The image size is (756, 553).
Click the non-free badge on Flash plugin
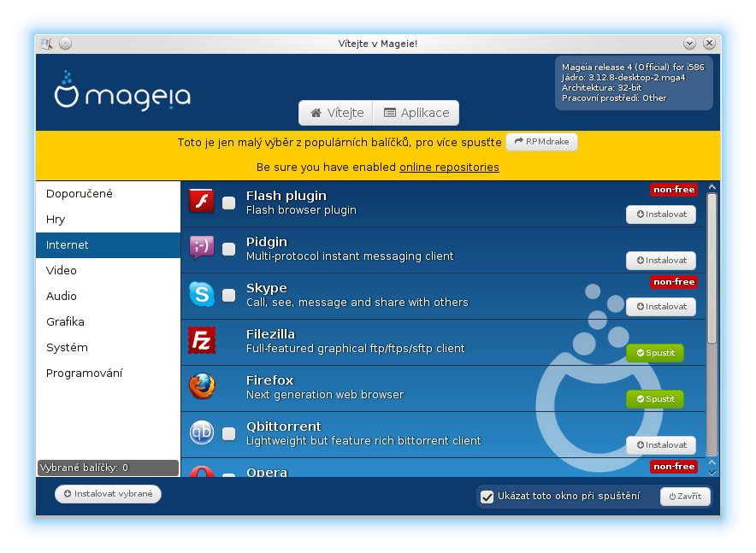674,190
